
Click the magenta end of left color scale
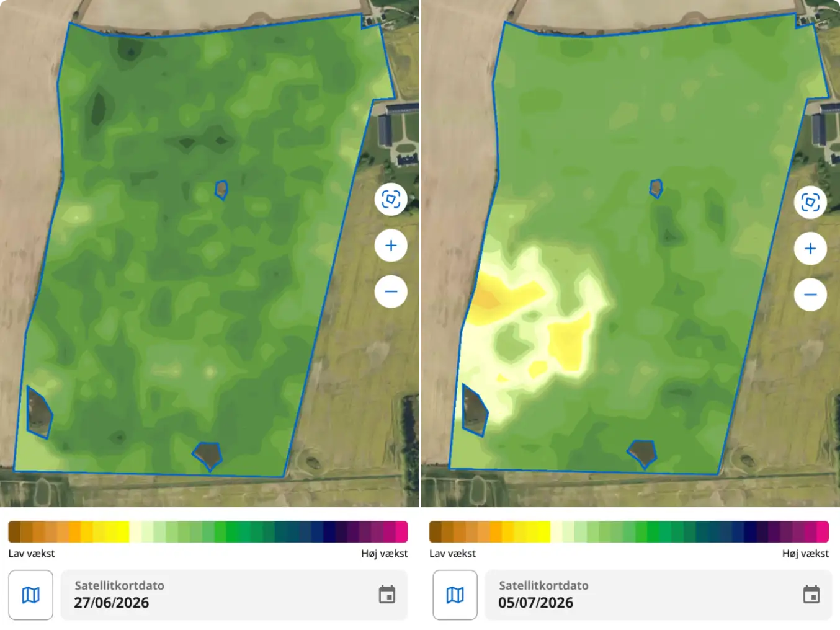pyautogui.click(x=401, y=532)
